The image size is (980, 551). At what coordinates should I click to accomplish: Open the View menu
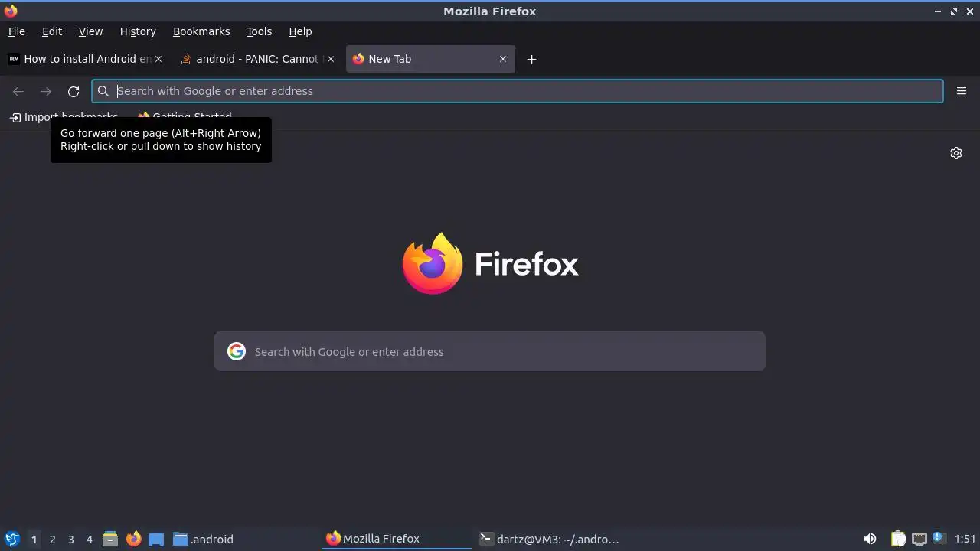(x=90, y=31)
